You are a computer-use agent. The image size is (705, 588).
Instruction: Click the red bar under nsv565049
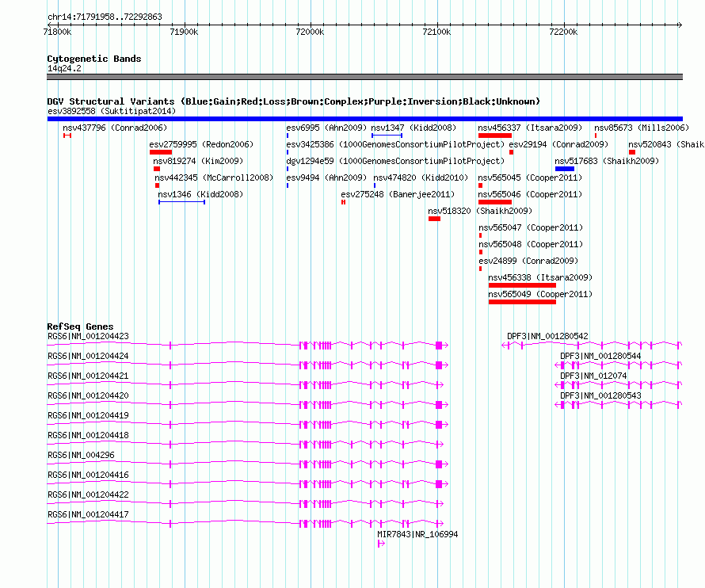[x=523, y=302]
